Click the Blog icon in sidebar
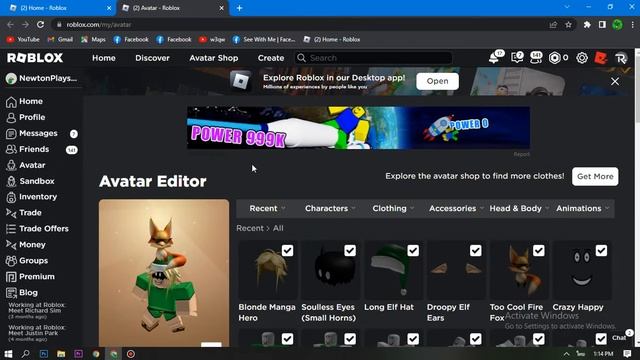 [x=11, y=293]
